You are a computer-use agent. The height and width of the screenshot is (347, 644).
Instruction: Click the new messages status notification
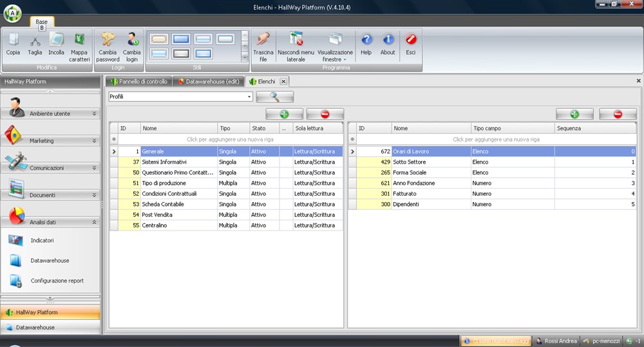point(496,341)
